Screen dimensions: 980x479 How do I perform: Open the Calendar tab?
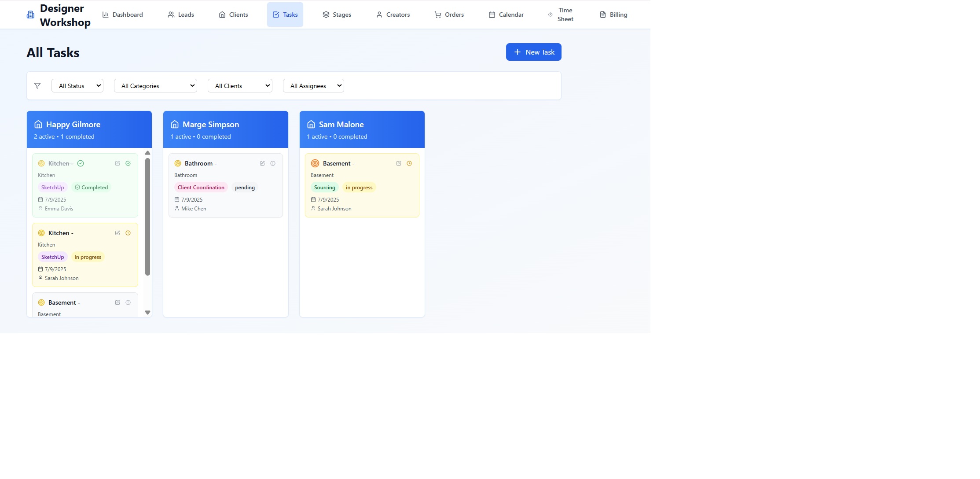[506, 15]
